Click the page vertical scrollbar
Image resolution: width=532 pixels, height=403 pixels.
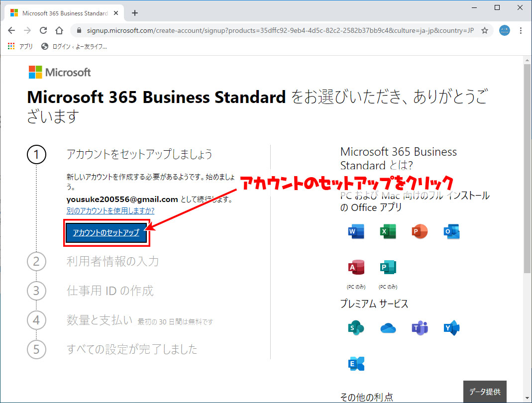tap(527, 169)
